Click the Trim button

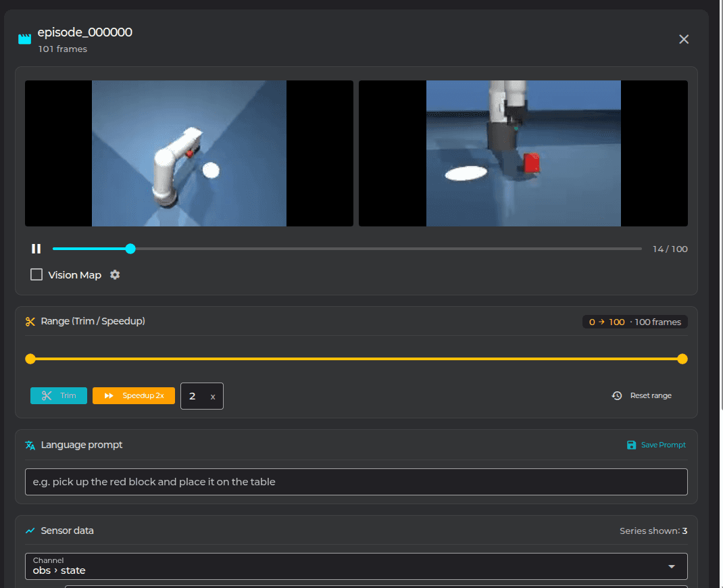[x=59, y=395]
